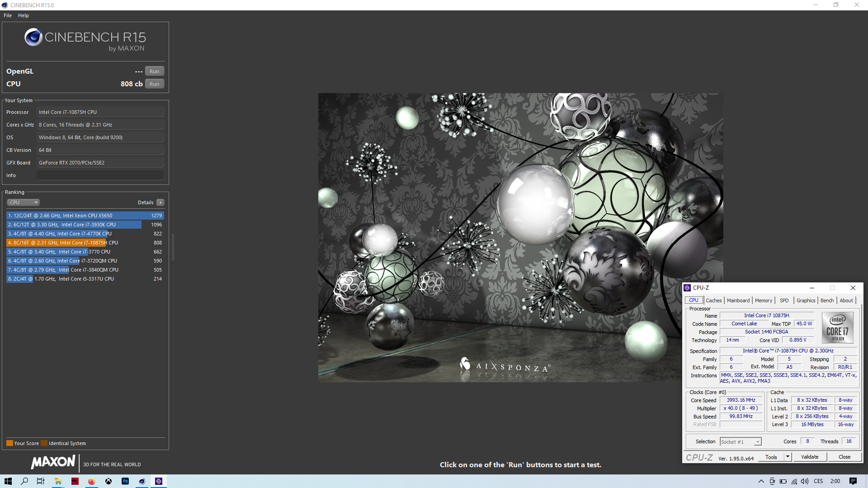
Task: Open the Tools dropdown arrow in CPU-Z
Action: point(787,457)
